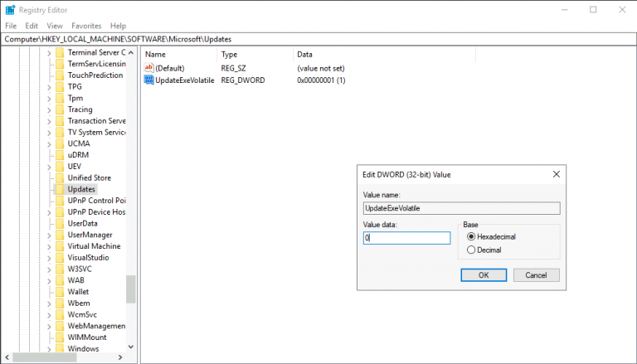Expand the UEV key
The width and height of the screenshot is (637, 364).
(x=49, y=167)
